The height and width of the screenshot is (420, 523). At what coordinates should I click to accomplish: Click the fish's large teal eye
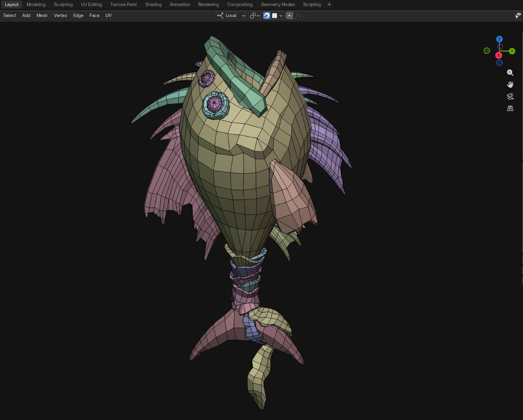[215, 105]
